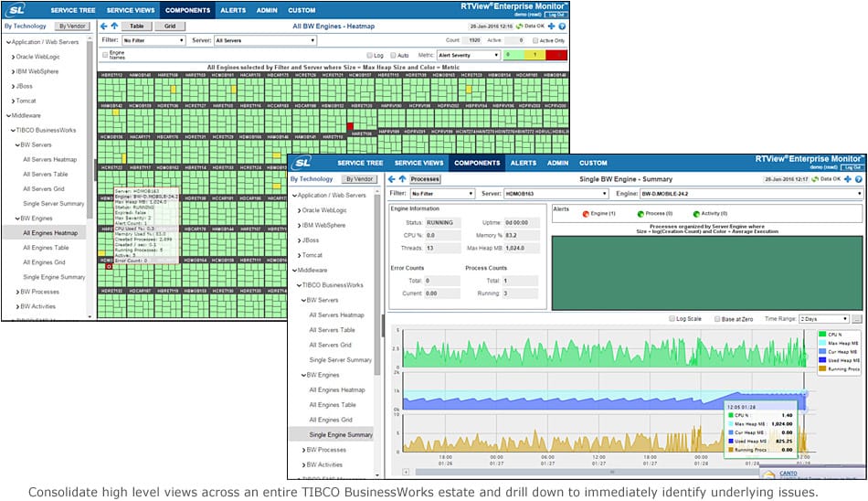Select Single Engine Summary in the Heatmap window tree
The width and height of the screenshot is (868, 501).
(54, 277)
